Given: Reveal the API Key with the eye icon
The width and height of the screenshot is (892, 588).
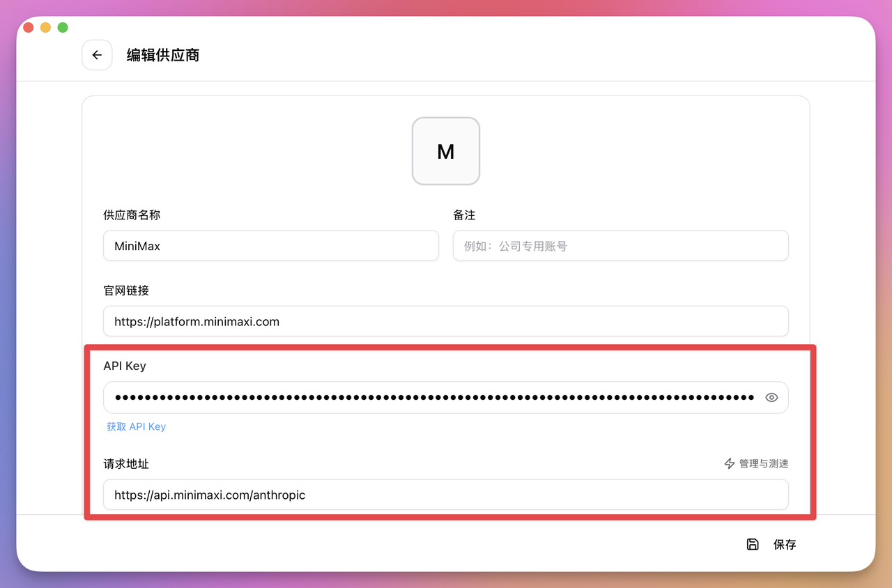Looking at the screenshot, I should coord(771,397).
